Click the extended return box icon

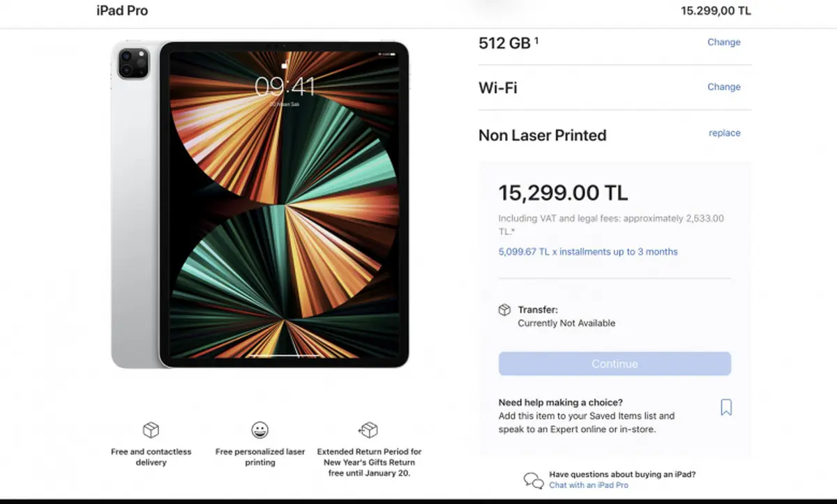[x=368, y=429]
